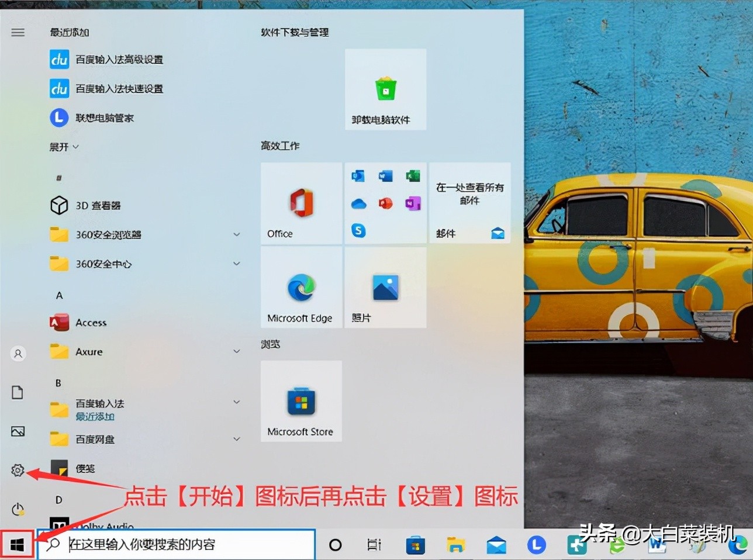The height and width of the screenshot is (560, 753).
Task: Launch Access from the apps list
Action: 91,322
